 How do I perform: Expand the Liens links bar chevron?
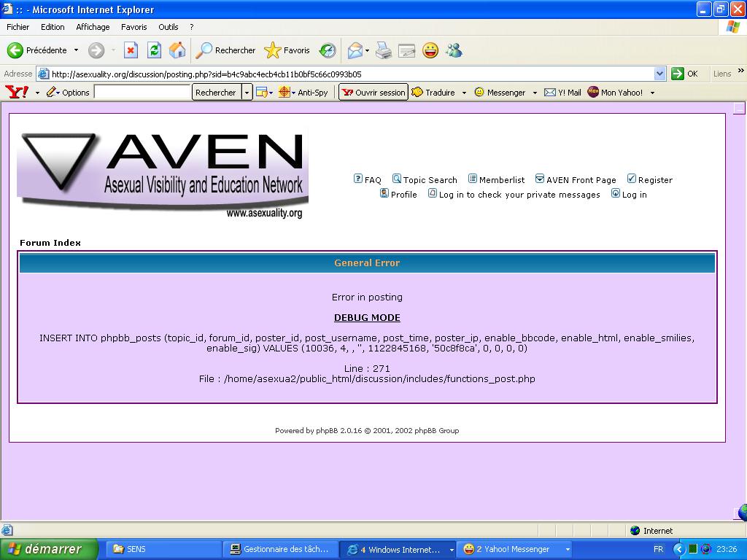(x=741, y=71)
